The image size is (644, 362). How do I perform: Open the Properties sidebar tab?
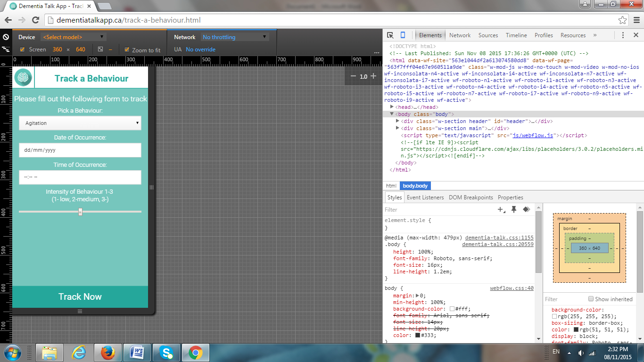[511, 197]
